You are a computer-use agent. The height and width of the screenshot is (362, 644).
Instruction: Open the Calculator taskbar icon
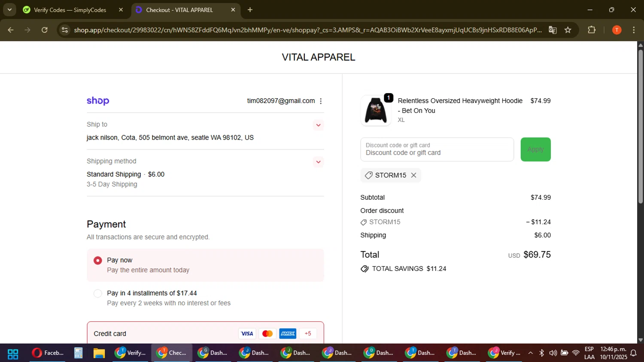coord(78,353)
